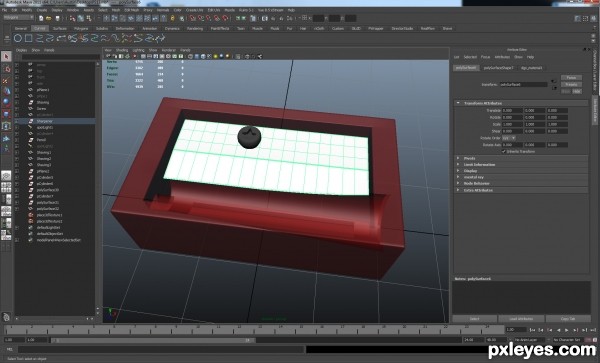600x363 pixels.
Task: Pick the Rotate tool sphere icon
Action: click(6, 102)
